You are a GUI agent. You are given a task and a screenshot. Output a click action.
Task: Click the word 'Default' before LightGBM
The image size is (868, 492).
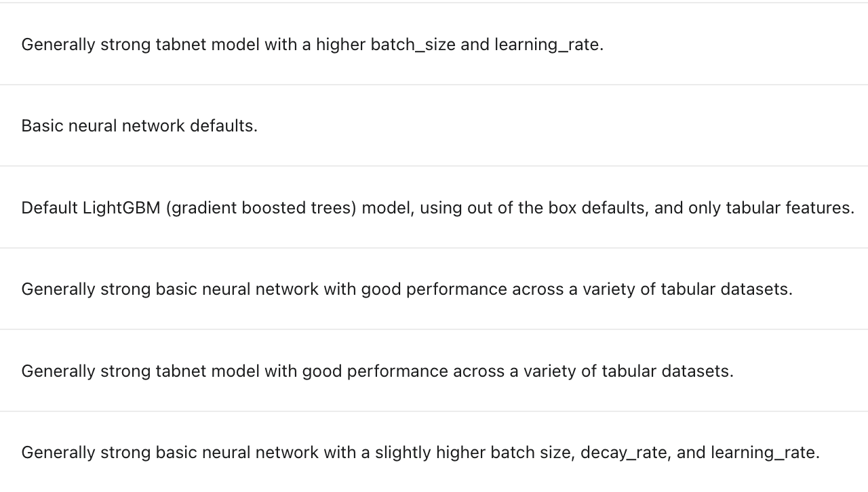(49, 208)
